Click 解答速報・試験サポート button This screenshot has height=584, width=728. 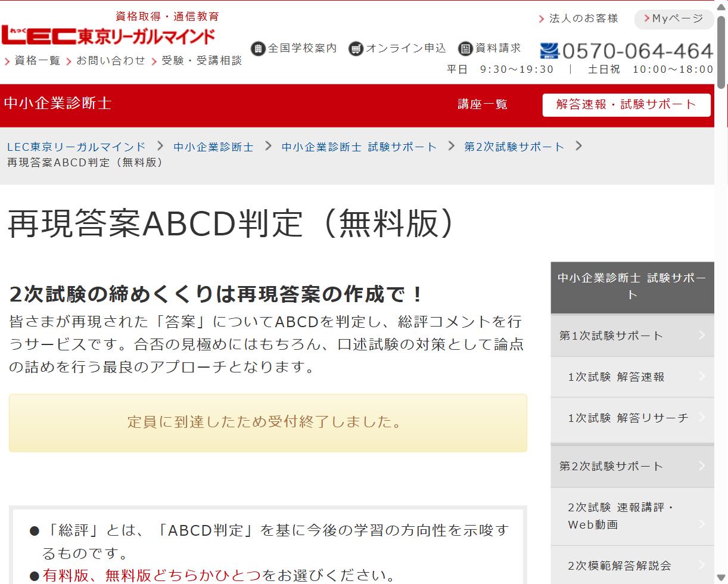tap(626, 105)
